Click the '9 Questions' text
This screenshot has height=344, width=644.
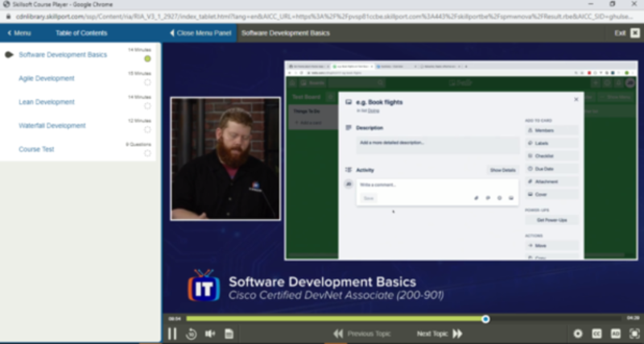[138, 144]
